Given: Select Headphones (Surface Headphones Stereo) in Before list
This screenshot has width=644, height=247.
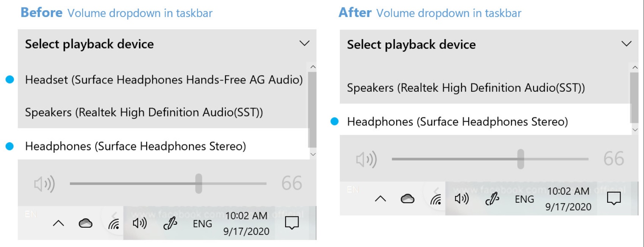Looking at the screenshot, I should 164,146.
